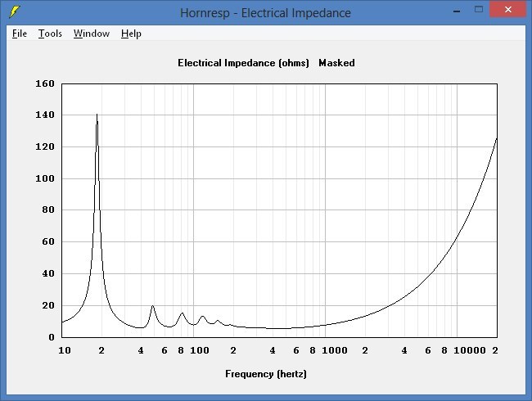Click the 120 value on vertical axis
Image resolution: width=532 pixels, height=401 pixels.
pyautogui.click(x=45, y=146)
